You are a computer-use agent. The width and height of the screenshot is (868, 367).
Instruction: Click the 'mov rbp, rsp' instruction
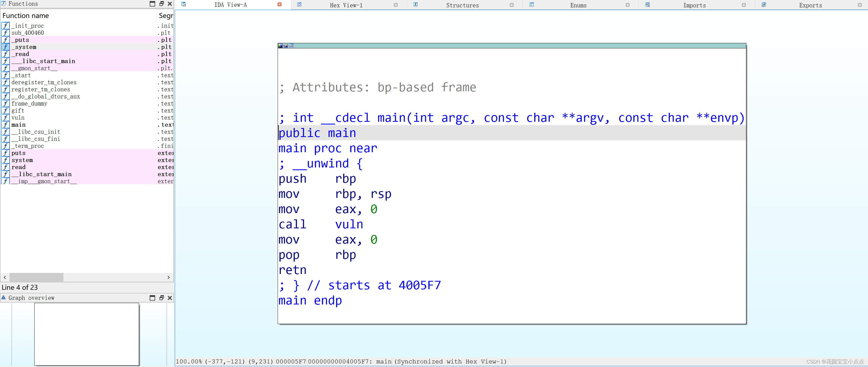pos(335,194)
